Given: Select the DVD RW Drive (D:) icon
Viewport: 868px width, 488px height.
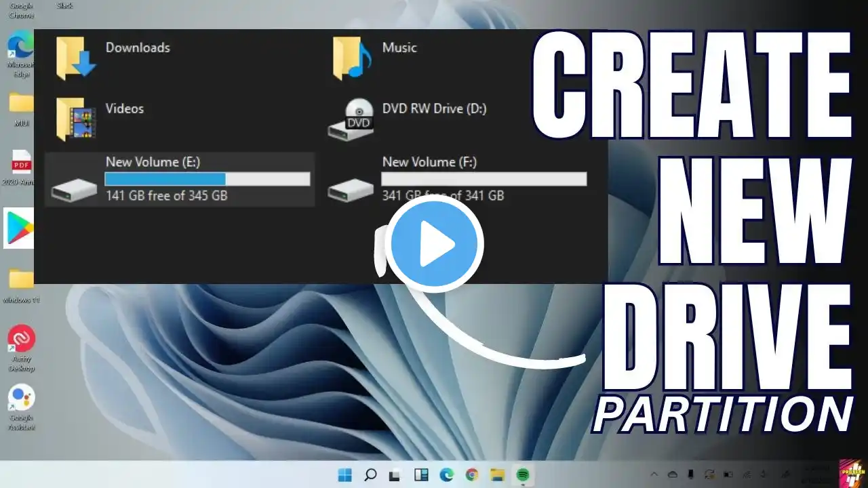Looking at the screenshot, I should pos(351,119).
